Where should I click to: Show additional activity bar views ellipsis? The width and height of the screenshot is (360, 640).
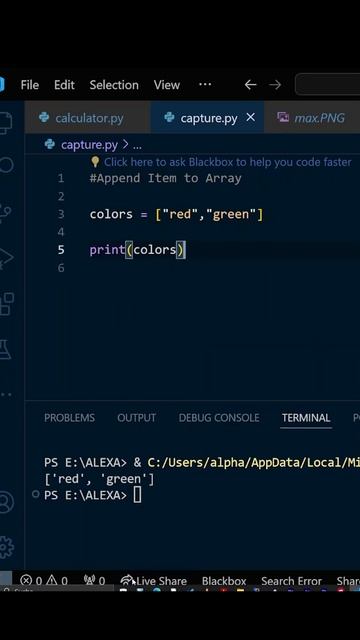(6, 395)
